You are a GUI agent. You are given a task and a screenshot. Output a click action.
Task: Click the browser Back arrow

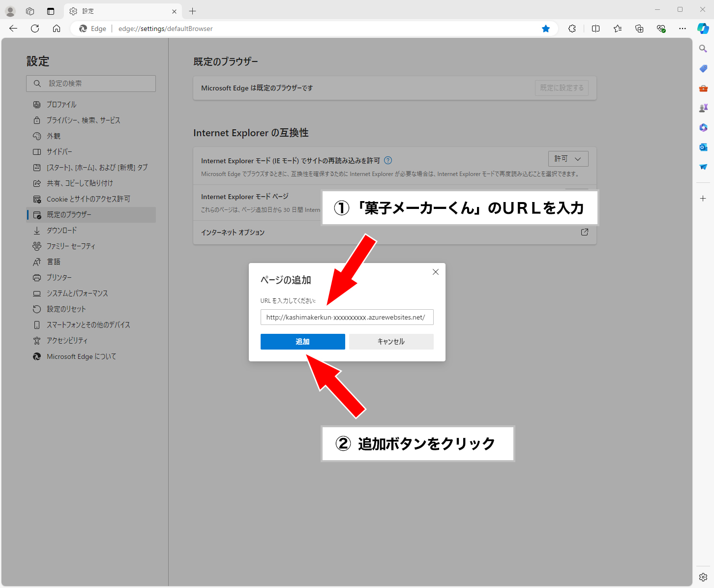[x=13, y=29]
